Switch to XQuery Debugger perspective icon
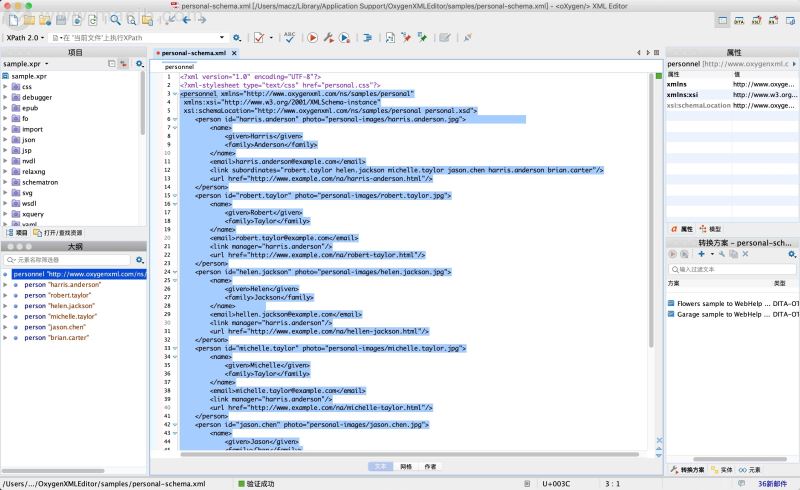Viewport: 800px width, 490px height. click(x=773, y=20)
